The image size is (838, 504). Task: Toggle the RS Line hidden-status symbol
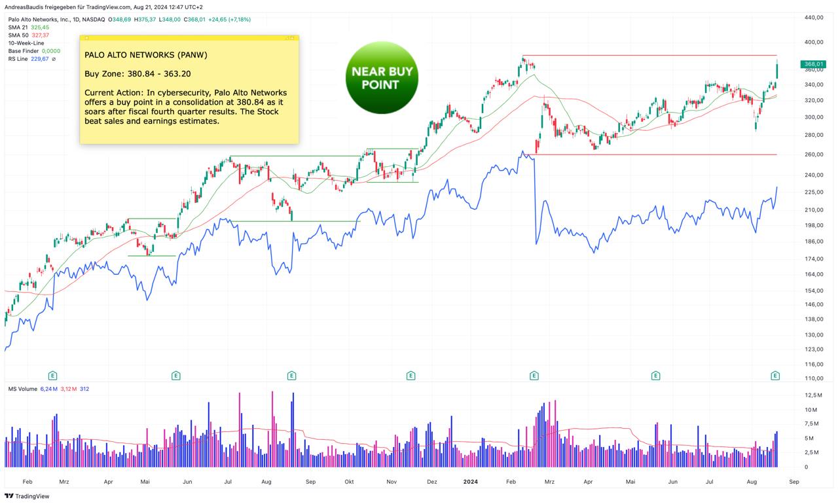[54, 59]
